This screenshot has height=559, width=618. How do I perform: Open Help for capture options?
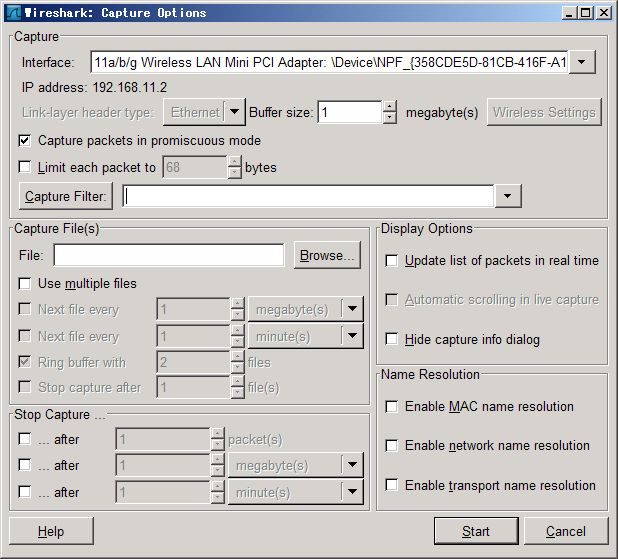click(x=51, y=531)
